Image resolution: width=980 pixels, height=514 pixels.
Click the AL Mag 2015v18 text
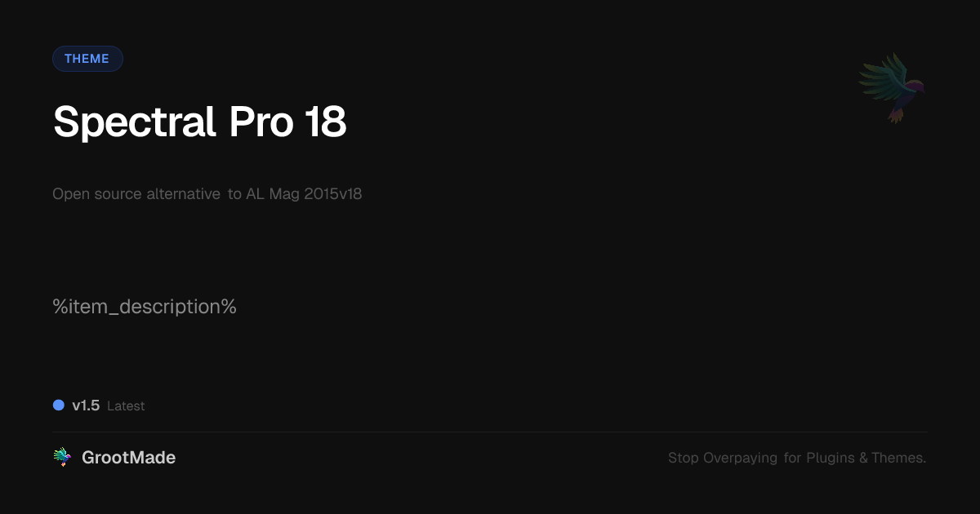(x=304, y=194)
